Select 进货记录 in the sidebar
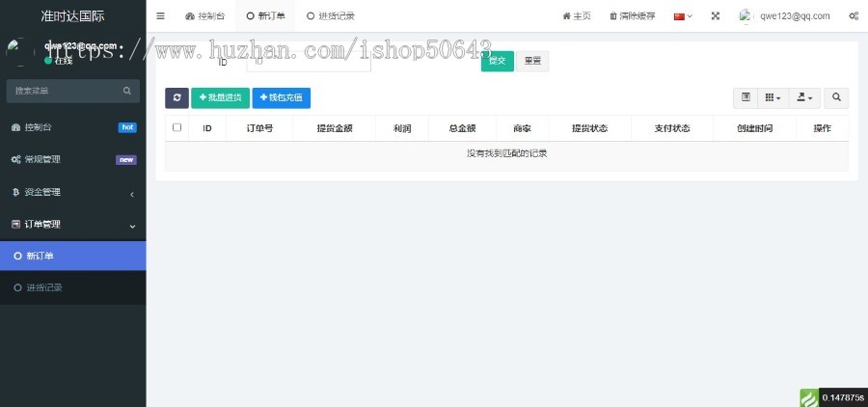868x407 pixels. 73,288
